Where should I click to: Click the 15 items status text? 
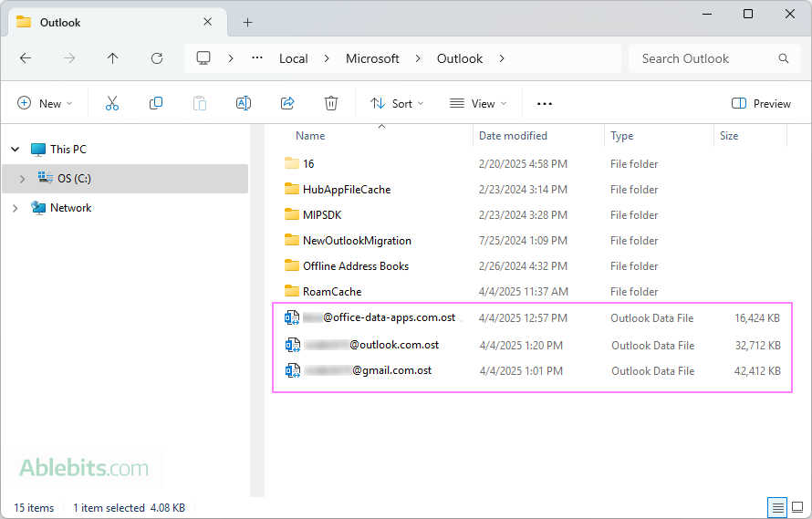click(34, 508)
